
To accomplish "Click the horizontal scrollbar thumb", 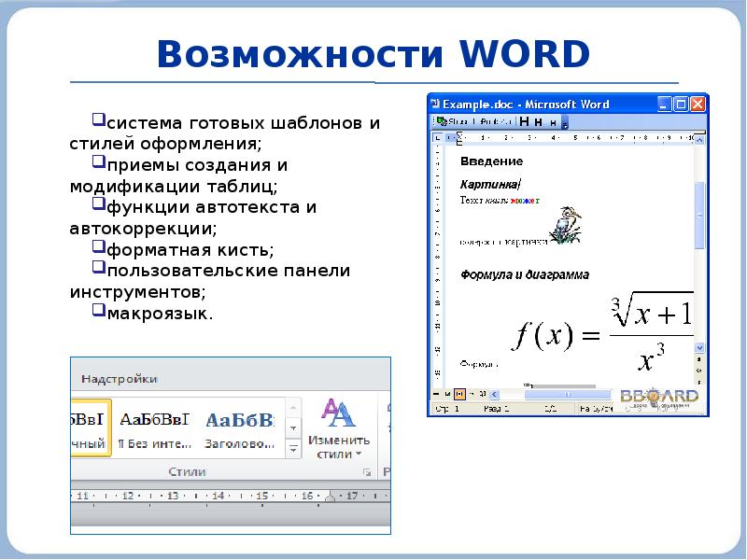I will [x=567, y=394].
